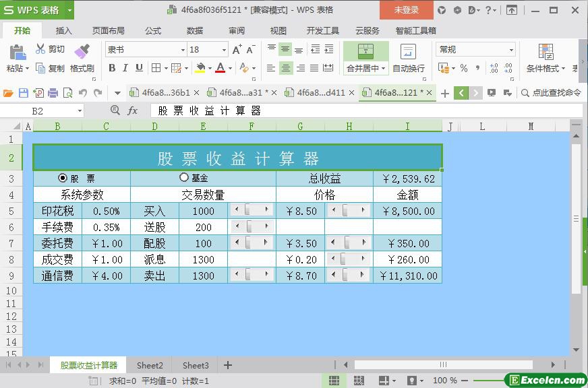The width and height of the screenshot is (588, 388).
Task: Toggle italic formatting in ribbon
Action: pyautogui.click(x=125, y=67)
